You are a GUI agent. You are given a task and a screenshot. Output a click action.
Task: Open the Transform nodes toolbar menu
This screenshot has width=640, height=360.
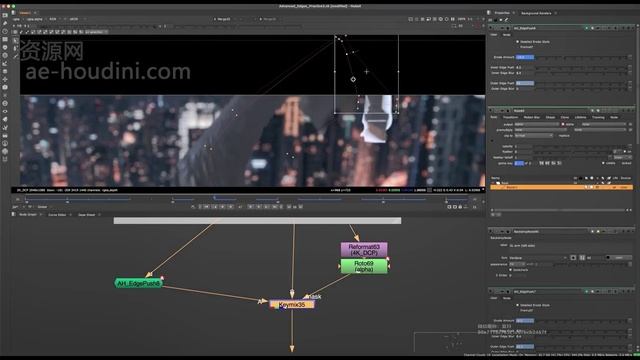click(x=5, y=79)
